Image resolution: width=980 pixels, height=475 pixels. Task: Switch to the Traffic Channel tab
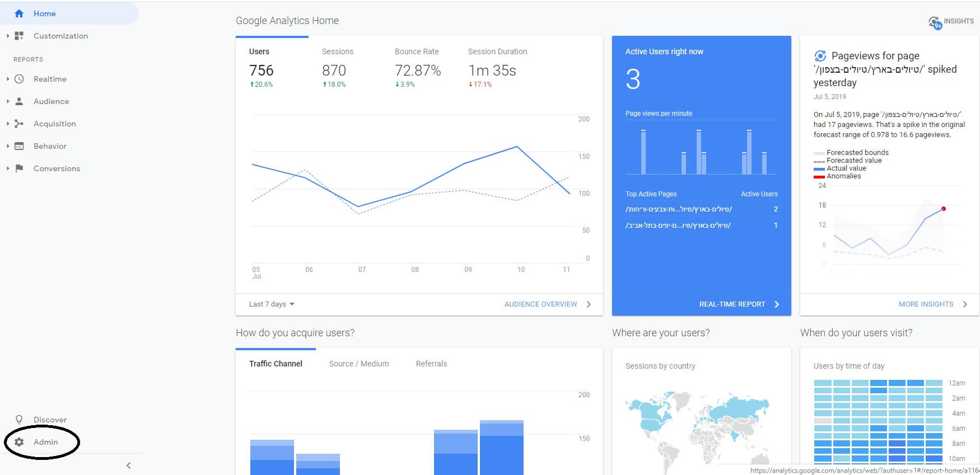(276, 364)
